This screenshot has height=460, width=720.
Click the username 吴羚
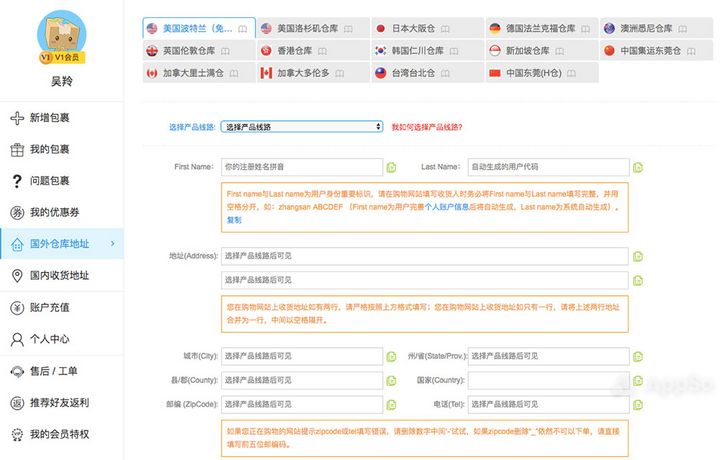pos(62,82)
